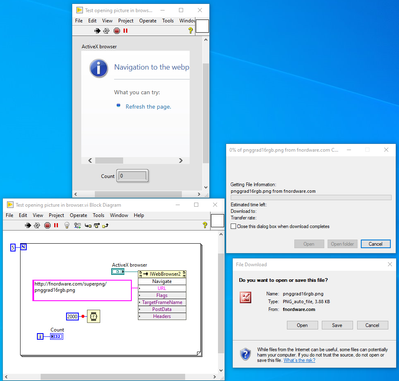Open Help menu in Block Diagram window
The image size is (399, 381).
[x=139, y=215]
